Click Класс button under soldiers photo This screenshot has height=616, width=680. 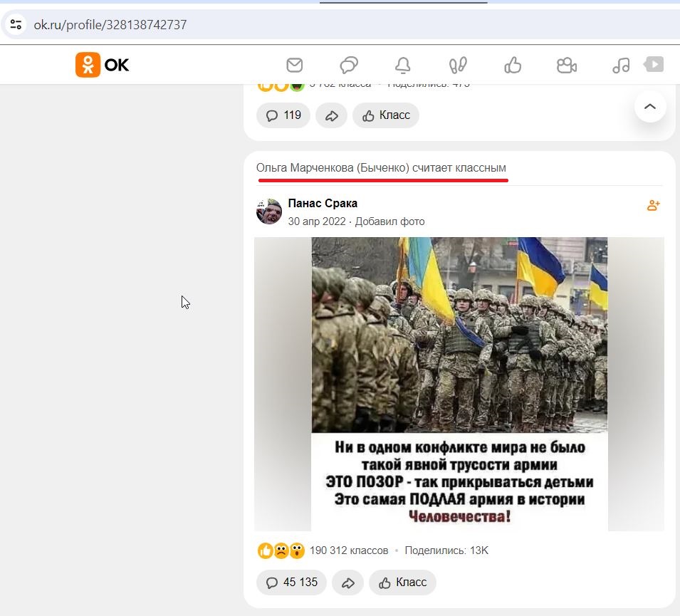[x=402, y=582]
